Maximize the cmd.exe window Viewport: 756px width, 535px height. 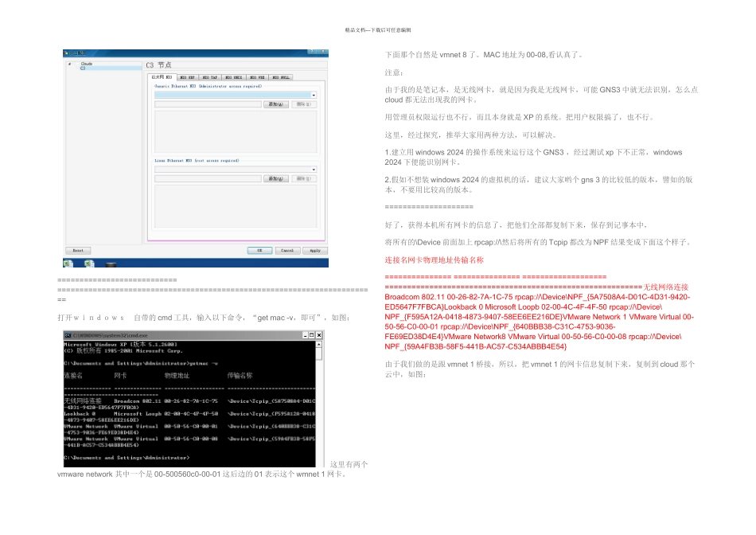coord(312,335)
